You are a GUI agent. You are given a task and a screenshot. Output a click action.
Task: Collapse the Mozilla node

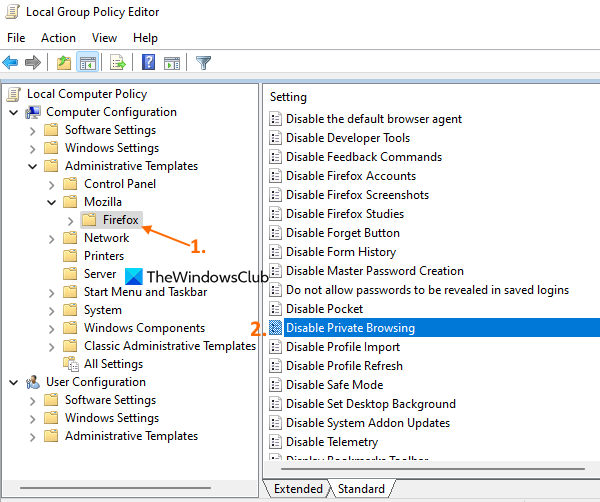[x=52, y=202]
